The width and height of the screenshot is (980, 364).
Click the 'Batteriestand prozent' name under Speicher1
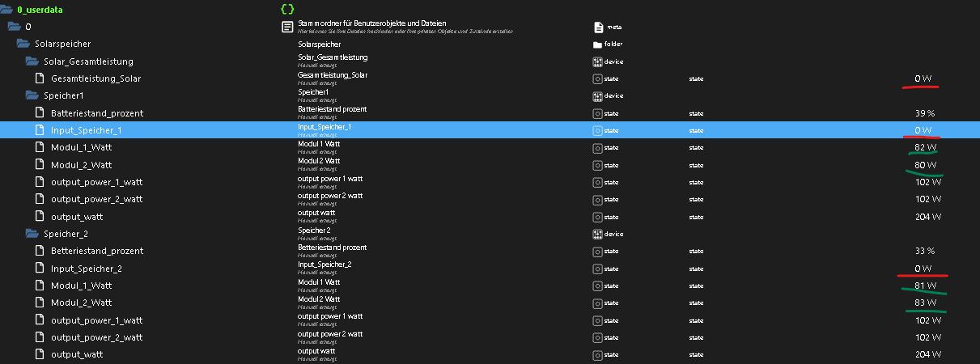pyautogui.click(x=332, y=109)
